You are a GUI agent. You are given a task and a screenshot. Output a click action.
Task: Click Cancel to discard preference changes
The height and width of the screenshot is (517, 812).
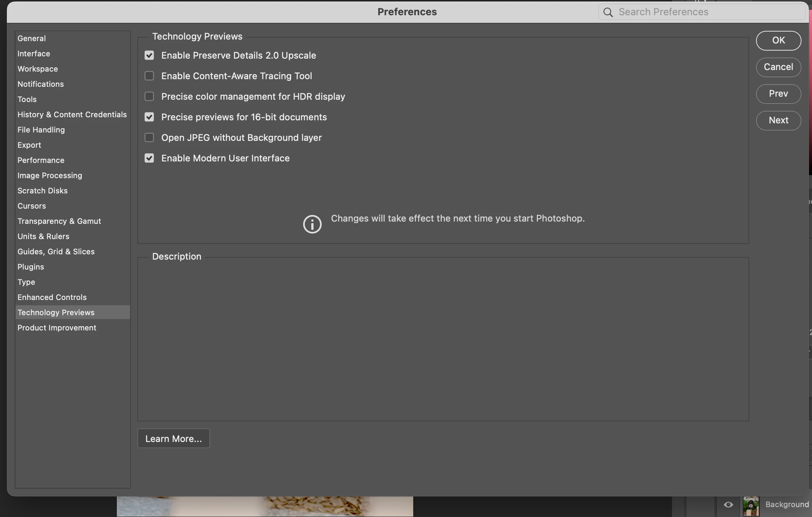[779, 67]
